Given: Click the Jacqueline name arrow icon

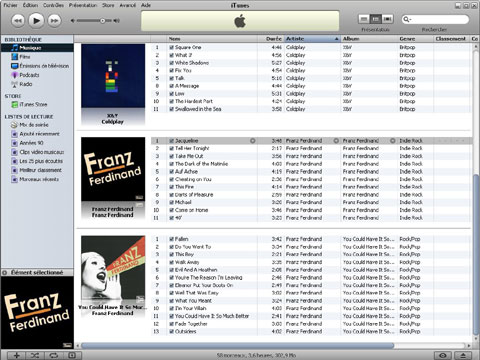Looking at the screenshot, I should click(x=253, y=141).
